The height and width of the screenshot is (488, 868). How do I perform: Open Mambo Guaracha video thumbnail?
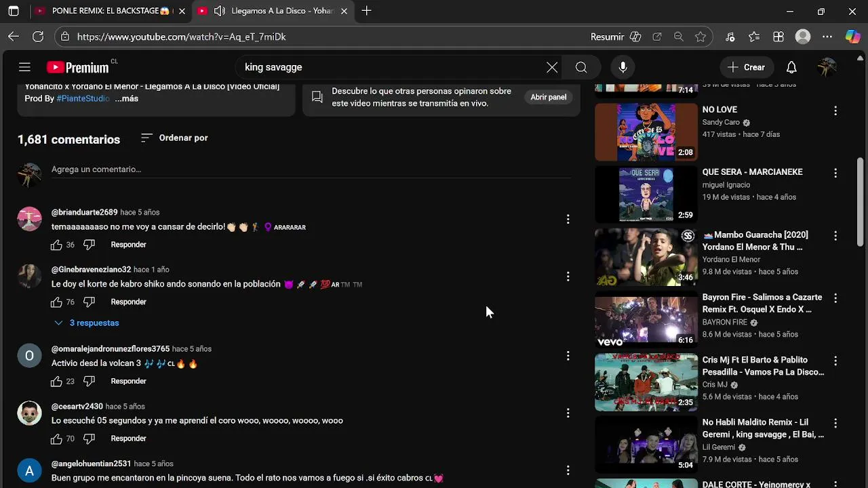coord(646,257)
